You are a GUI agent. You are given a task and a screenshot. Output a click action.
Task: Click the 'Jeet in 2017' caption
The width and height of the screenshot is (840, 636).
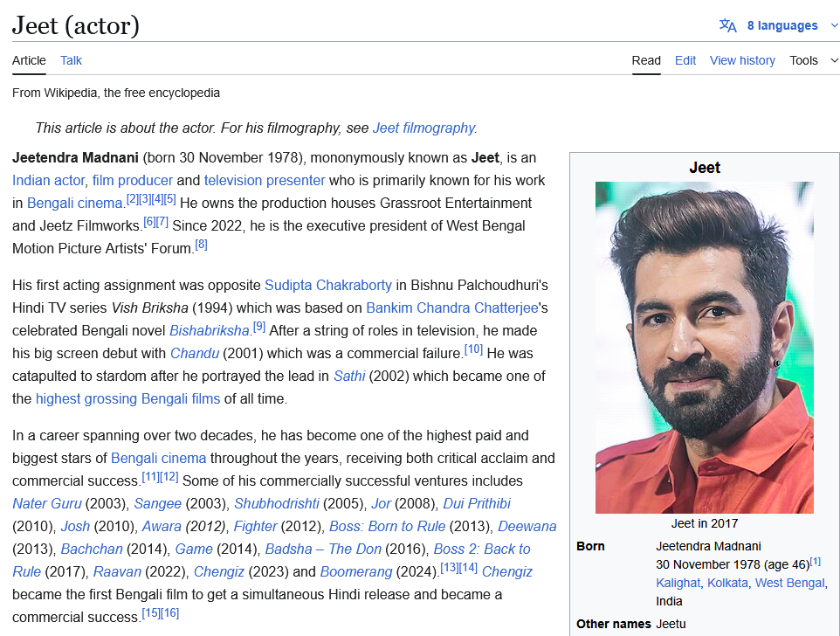[705, 523]
